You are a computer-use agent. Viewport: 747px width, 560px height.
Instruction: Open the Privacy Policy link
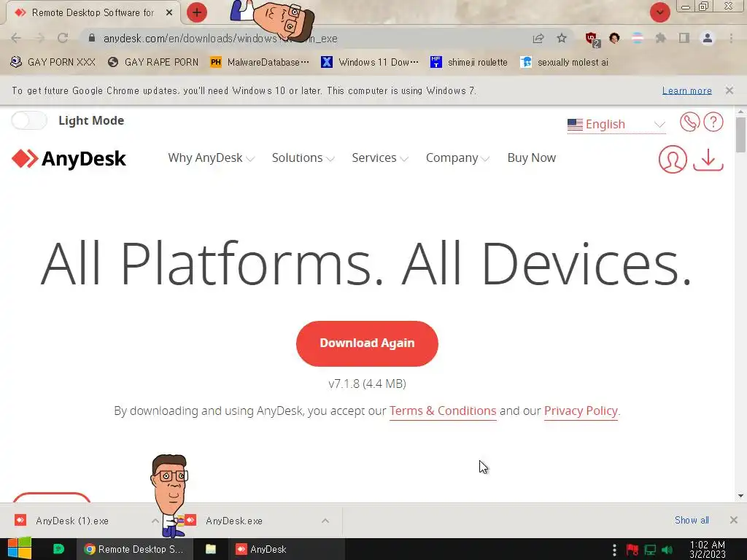pos(581,411)
